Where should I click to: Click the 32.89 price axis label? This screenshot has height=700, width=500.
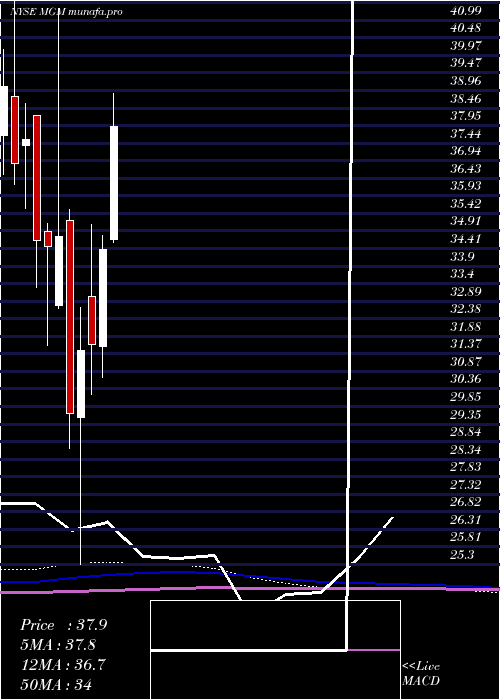pos(466,292)
